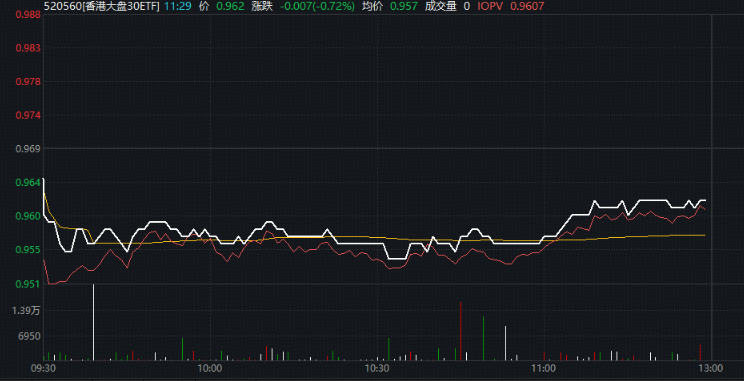Click the tall red volume bar before 11:00

tap(461, 331)
